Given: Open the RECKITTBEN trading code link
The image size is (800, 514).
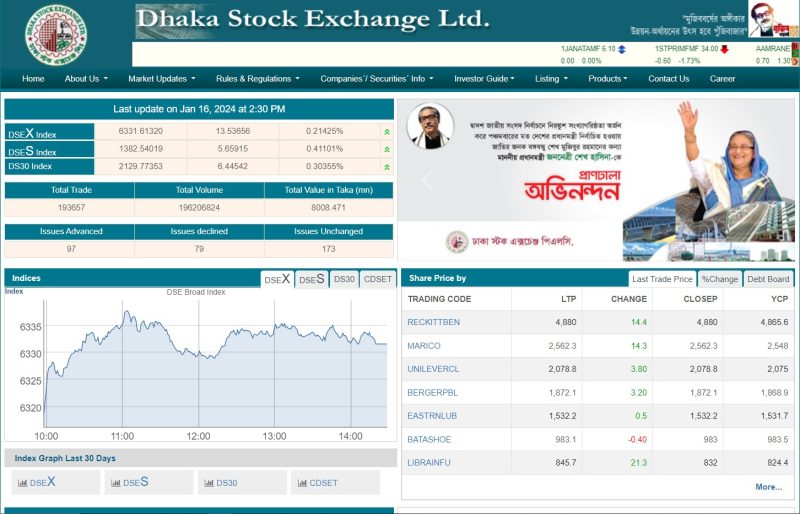Looking at the screenshot, I should coord(433,322).
